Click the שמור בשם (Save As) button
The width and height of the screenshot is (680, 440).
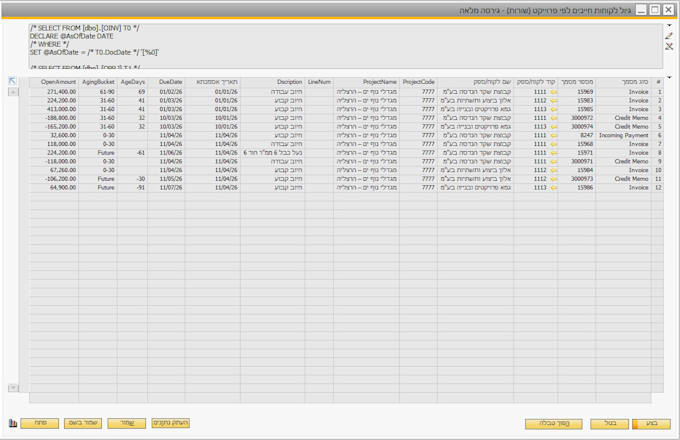coord(83,423)
